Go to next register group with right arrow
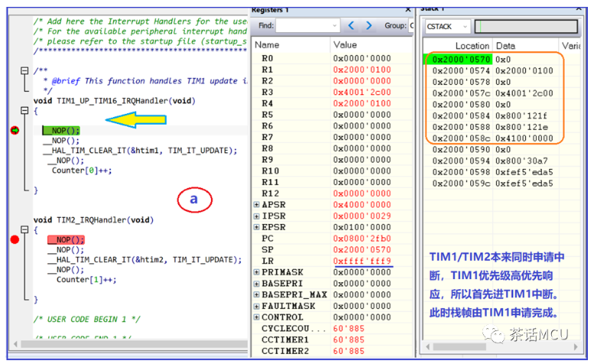 368,26
